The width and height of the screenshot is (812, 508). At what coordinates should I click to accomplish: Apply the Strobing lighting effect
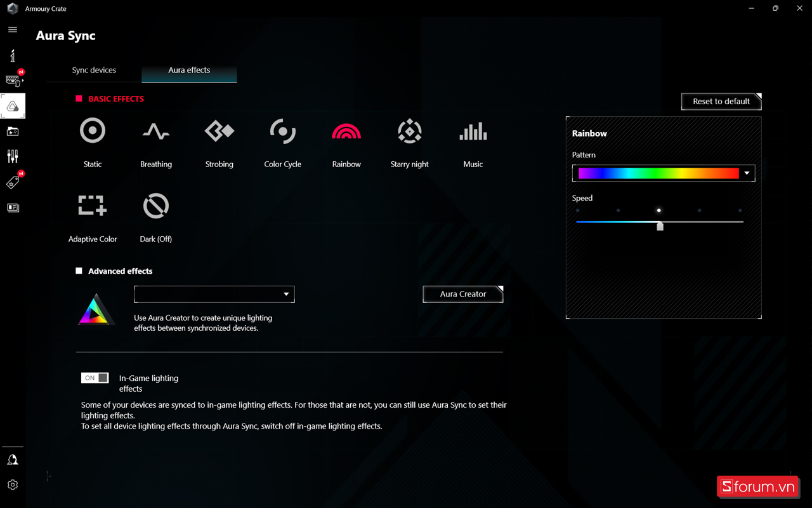click(x=219, y=131)
